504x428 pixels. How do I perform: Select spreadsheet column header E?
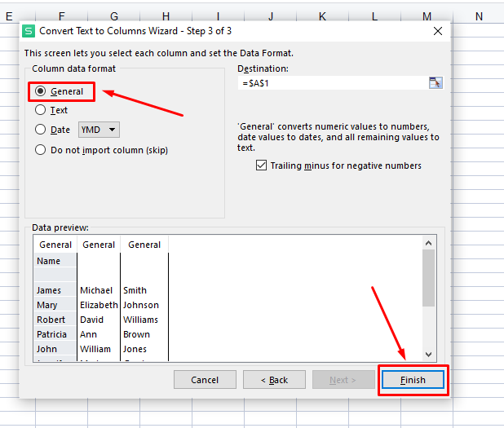pos(9,16)
